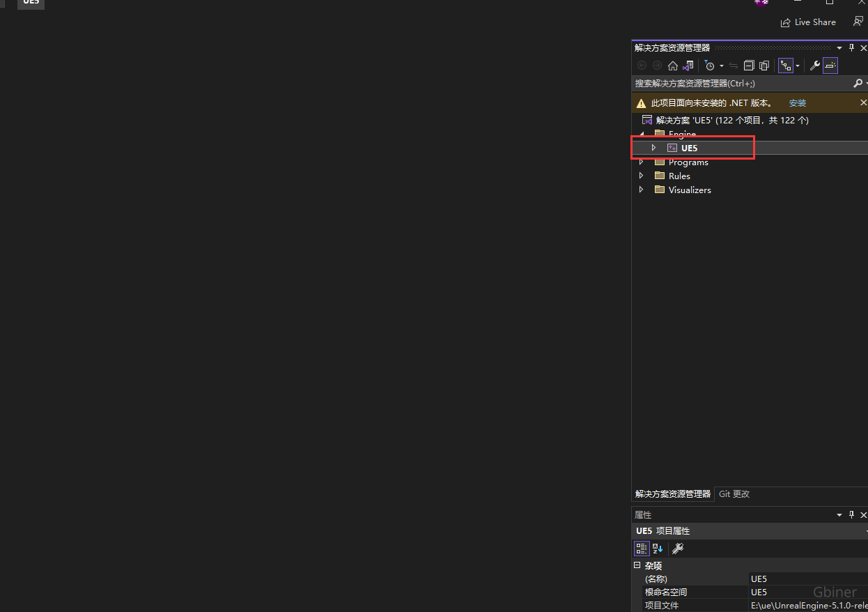This screenshot has width=868, height=612.
Task: Open properties via the wrench icon in Solution Explorer
Action: [x=814, y=66]
